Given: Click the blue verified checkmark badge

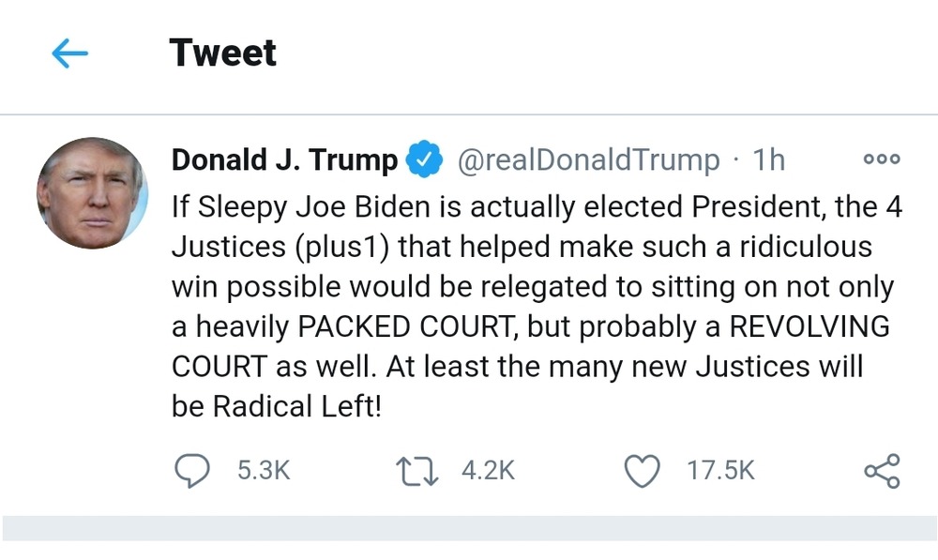Looking at the screenshot, I should click(x=424, y=159).
